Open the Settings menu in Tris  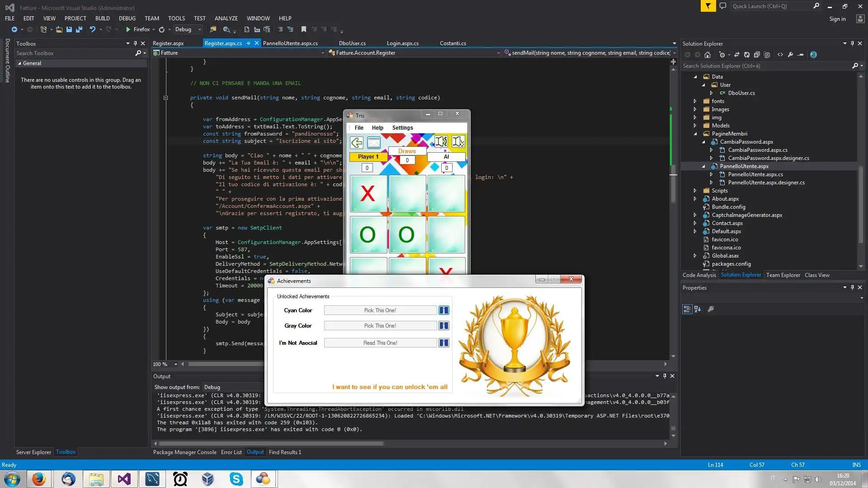point(402,128)
